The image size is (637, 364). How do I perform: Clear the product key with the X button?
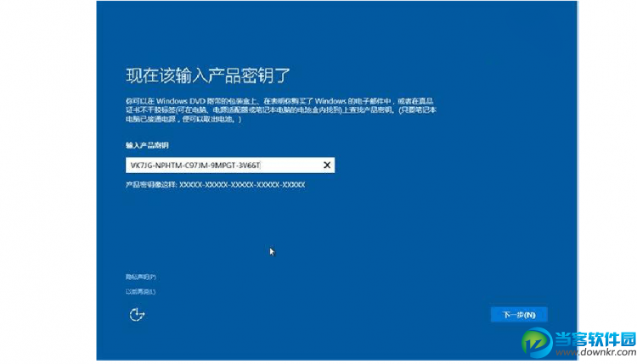327,165
